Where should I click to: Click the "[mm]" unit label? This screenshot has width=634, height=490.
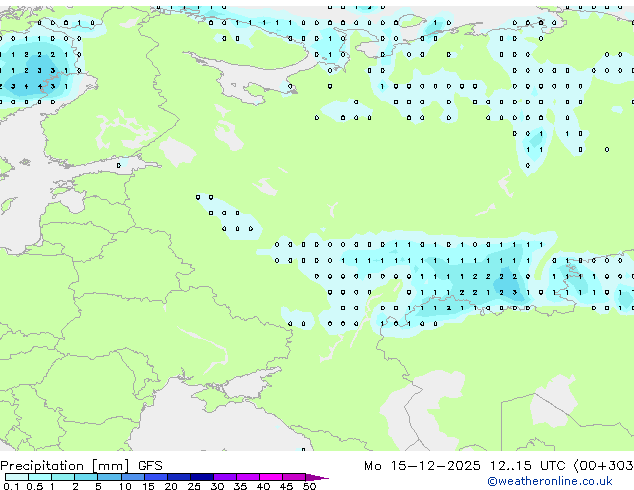(110, 466)
